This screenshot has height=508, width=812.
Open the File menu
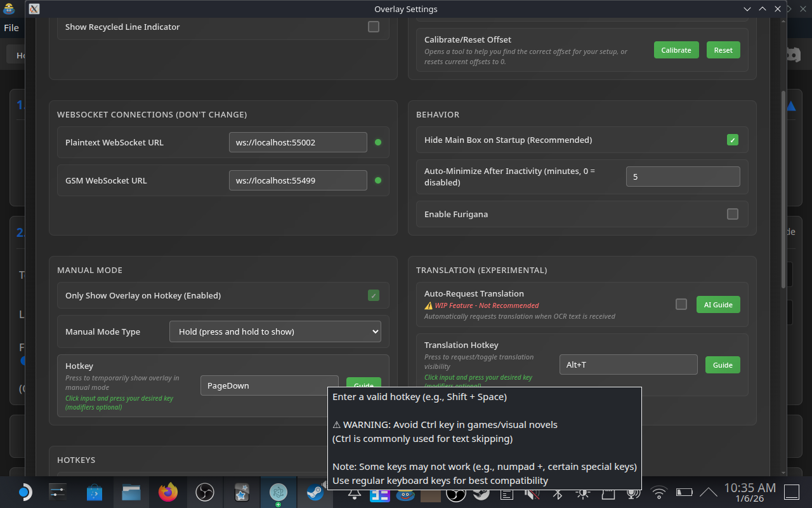pyautogui.click(x=11, y=28)
